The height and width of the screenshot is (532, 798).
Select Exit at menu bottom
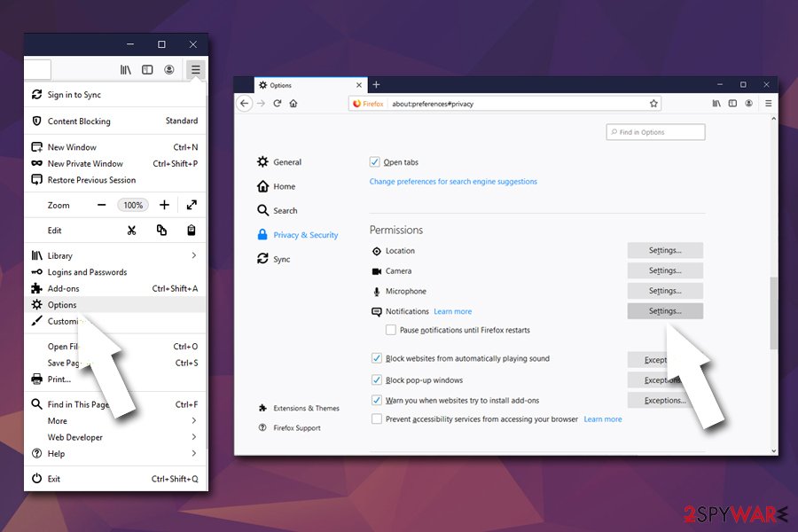click(x=116, y=479)
